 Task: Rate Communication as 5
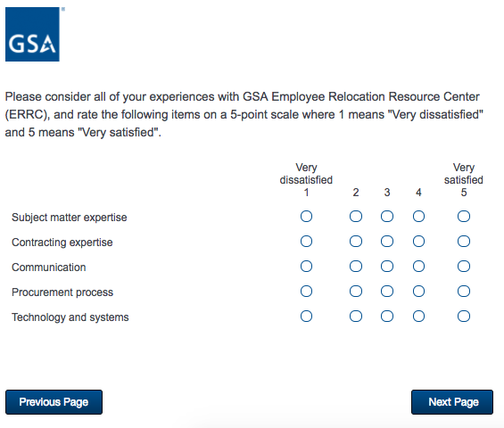pyautogui.click(x=464, y=266)
